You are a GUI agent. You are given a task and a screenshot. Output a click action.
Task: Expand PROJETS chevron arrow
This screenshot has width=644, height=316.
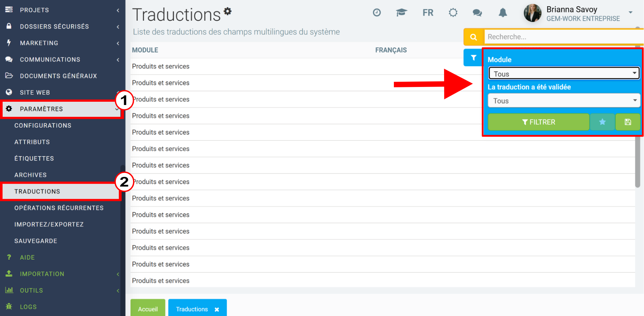pos(118,10)
